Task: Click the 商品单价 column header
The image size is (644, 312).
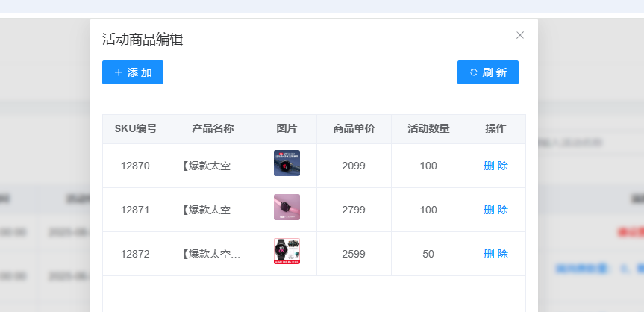Action: point(354,128)
